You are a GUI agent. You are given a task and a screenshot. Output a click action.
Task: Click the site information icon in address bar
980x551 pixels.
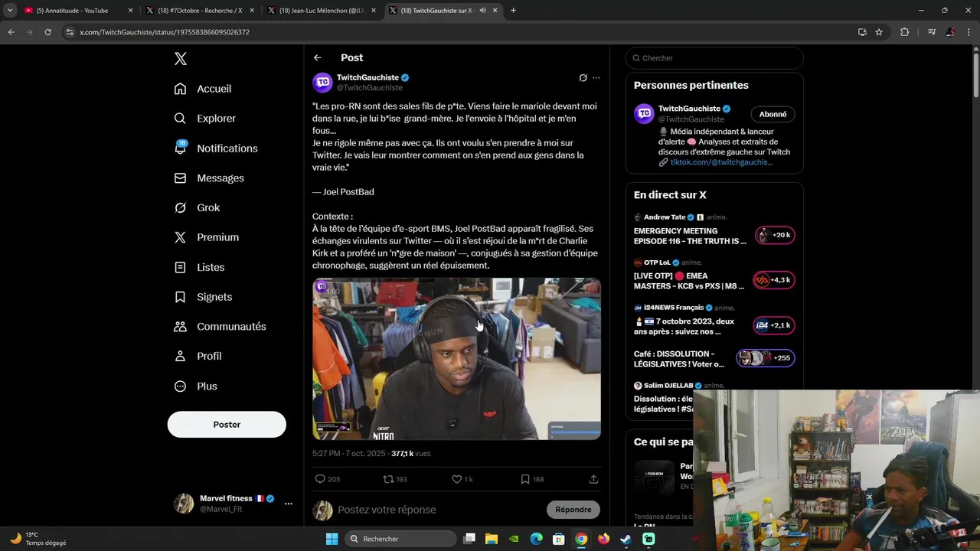click(x=70, y=32)
